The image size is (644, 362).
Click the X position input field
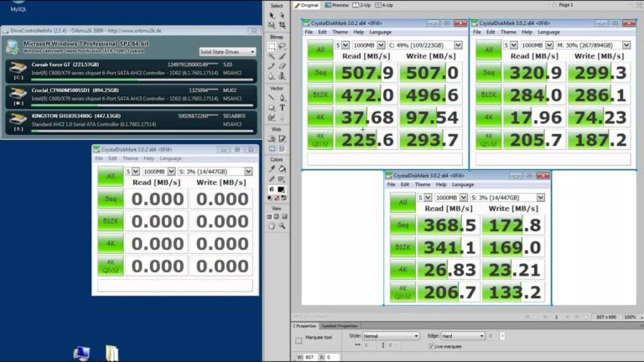332,357
